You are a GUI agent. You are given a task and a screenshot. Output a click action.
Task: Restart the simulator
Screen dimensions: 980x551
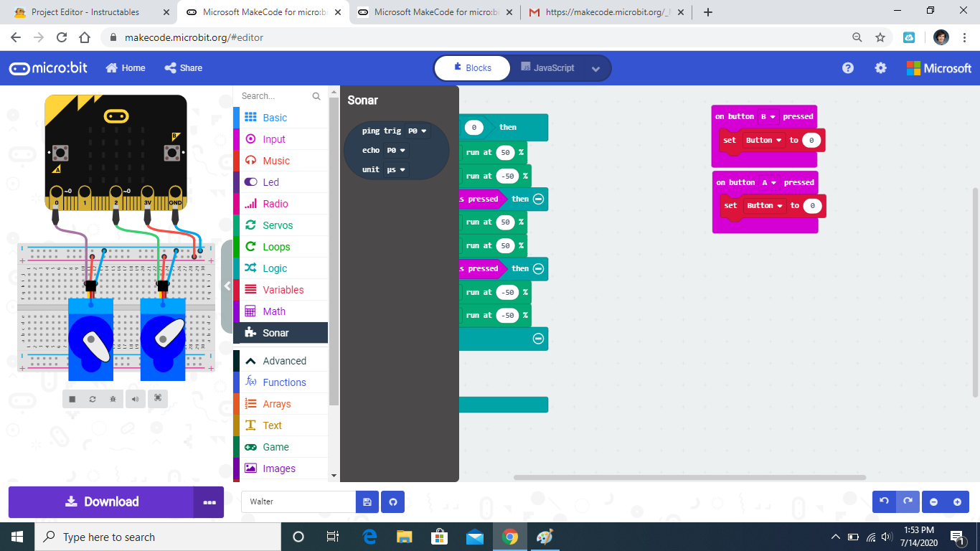coord(93,399)
